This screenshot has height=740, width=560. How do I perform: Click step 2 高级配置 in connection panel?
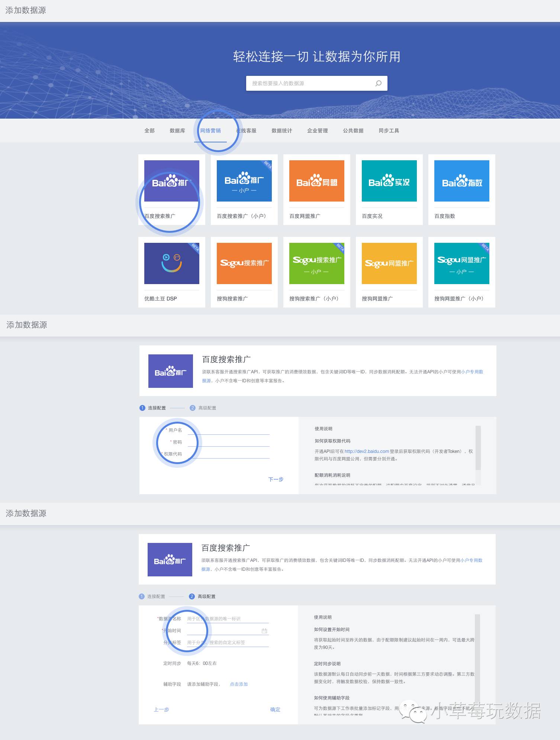coord(203,408)
